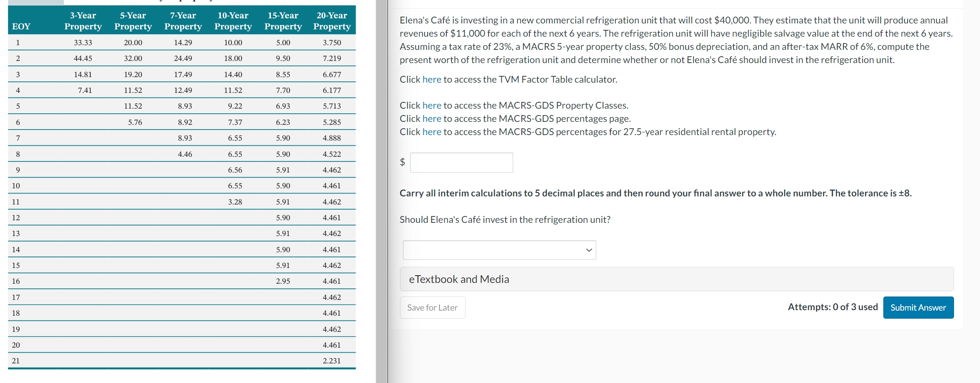Click the EOY 21 row label
Screen dimensions: 980x383
tap(16, 361)
